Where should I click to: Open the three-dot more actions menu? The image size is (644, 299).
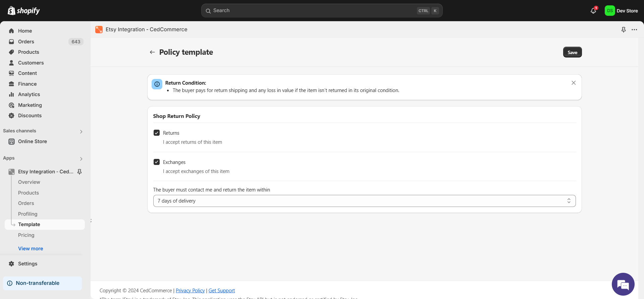coord(634,30)
